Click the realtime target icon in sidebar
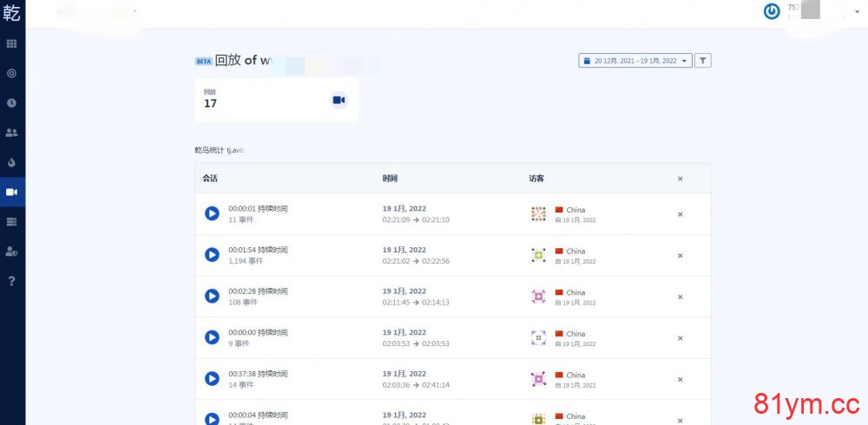This screenshot has width=868, height=425. click(11, 74)
